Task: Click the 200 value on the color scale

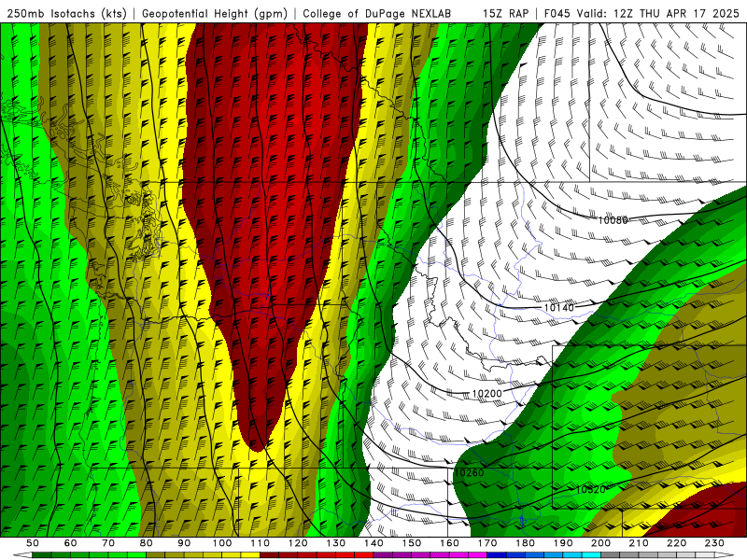Action: tap(600, 543)
